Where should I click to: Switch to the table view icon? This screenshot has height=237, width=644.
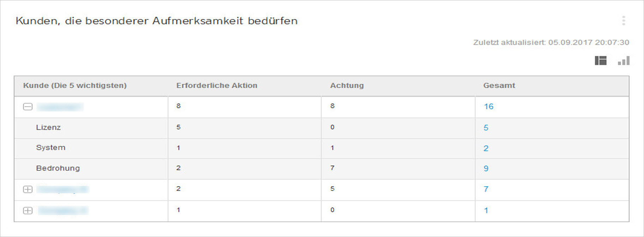coord(601,61)
